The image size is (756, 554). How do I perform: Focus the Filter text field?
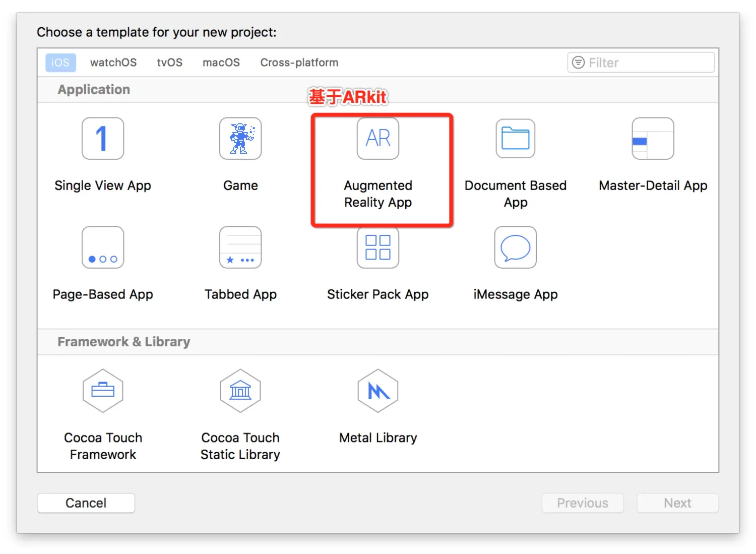[641, 63]
